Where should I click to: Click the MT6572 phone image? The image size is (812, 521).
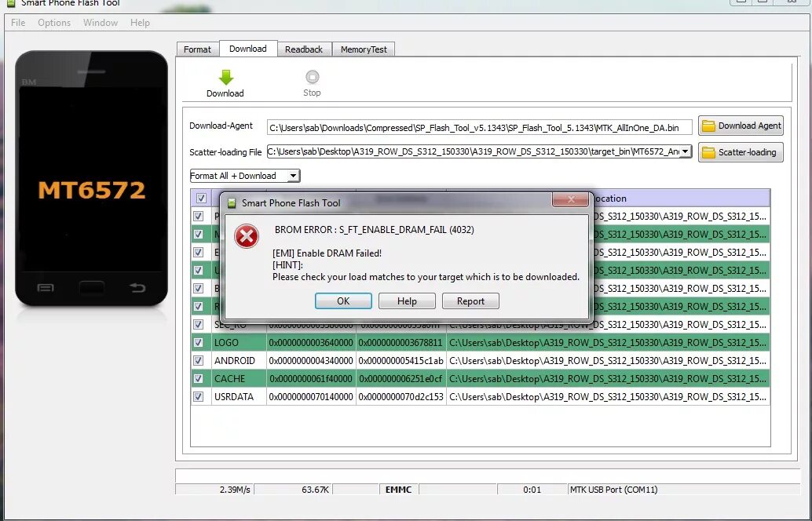(x=92, y=178)
